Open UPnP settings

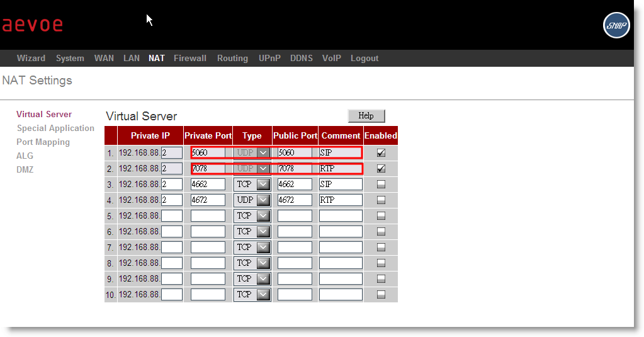pyautogui.click(x=269, y=59)
